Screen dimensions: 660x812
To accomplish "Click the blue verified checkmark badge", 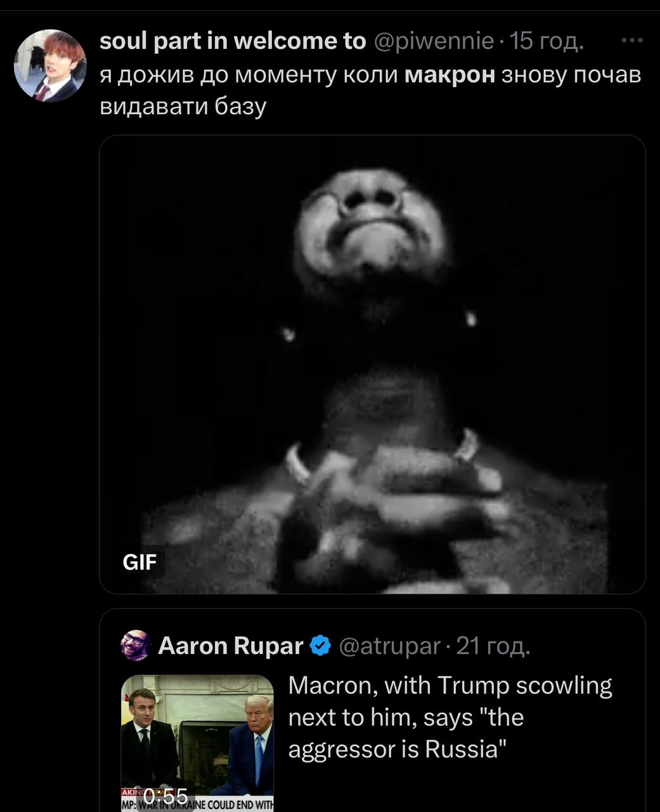I will coord(322,645).
